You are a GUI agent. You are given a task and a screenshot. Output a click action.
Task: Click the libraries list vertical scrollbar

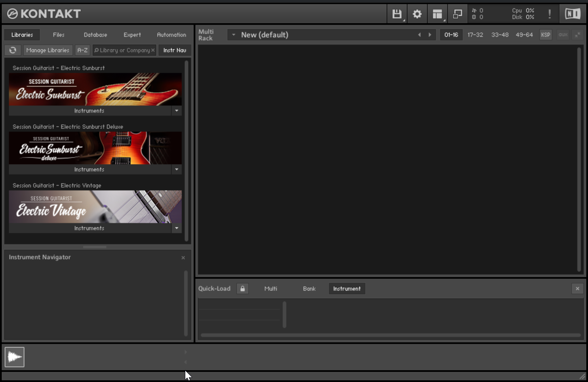coord(186,150)
